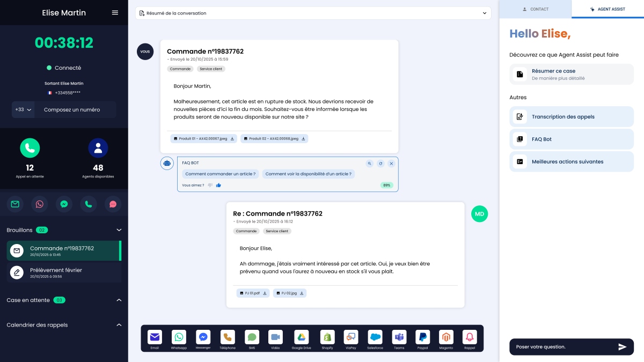Click "Résumer ce case" button
Screen dimensions: 644x362
571,74
